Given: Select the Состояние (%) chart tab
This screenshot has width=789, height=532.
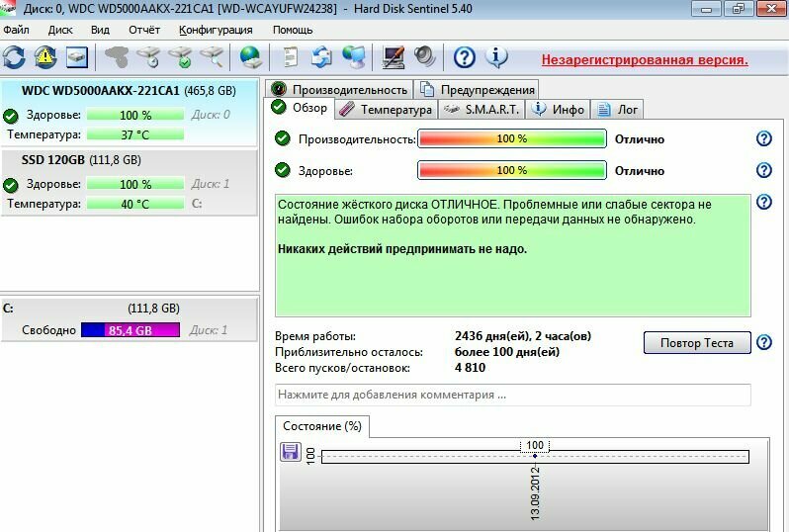Looking at the screenshot, I should coord(322,426).
